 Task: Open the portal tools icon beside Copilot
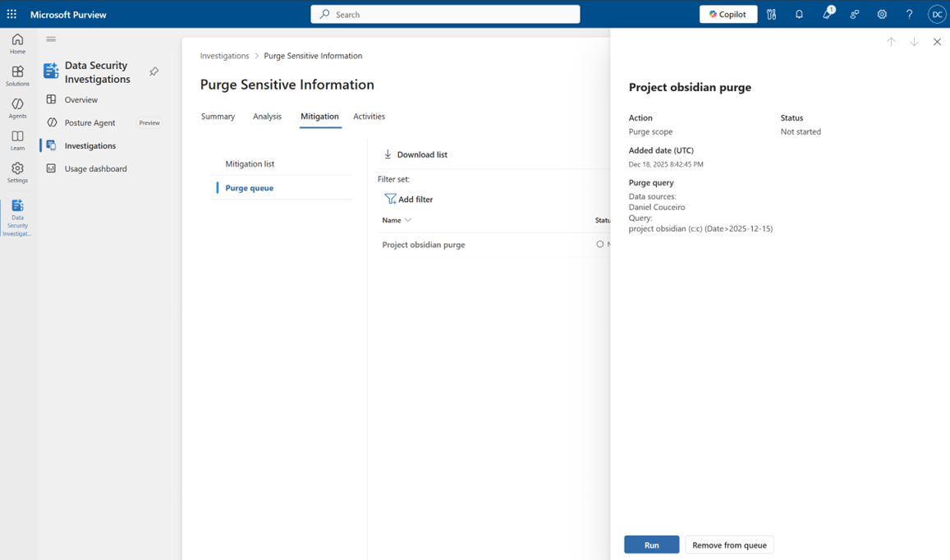[x=771, y=14]
